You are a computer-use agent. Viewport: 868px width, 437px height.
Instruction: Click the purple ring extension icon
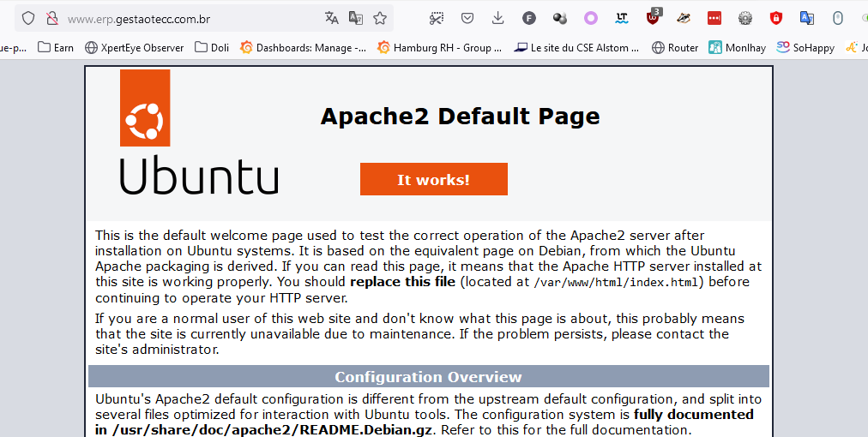(x=591, y=18)
